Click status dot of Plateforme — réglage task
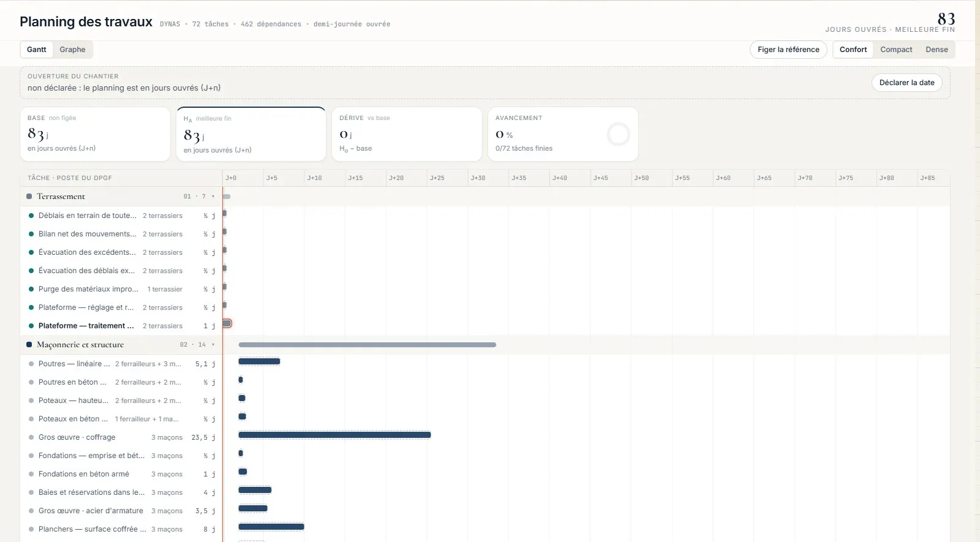980x542 pixels. point(31,307)
